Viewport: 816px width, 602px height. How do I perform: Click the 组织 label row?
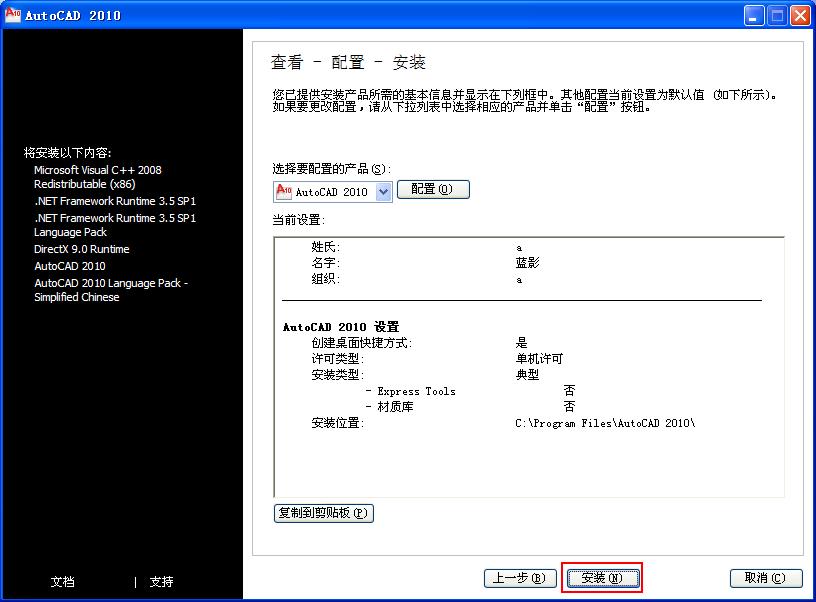325,279
